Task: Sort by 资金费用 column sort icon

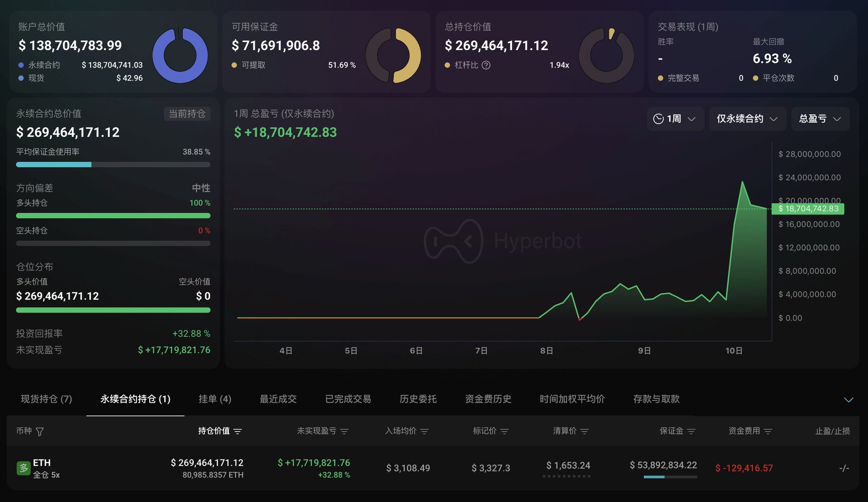Action: tap(768, 431)
